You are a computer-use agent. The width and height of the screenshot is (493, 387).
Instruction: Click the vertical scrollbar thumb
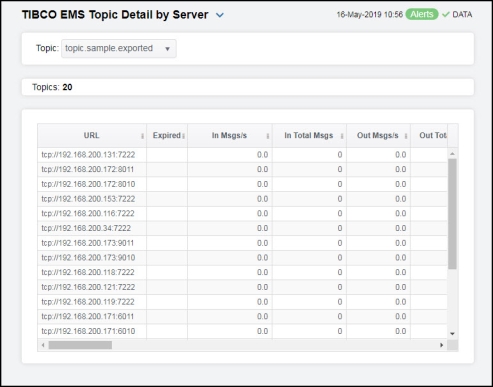tap(452, 214)
